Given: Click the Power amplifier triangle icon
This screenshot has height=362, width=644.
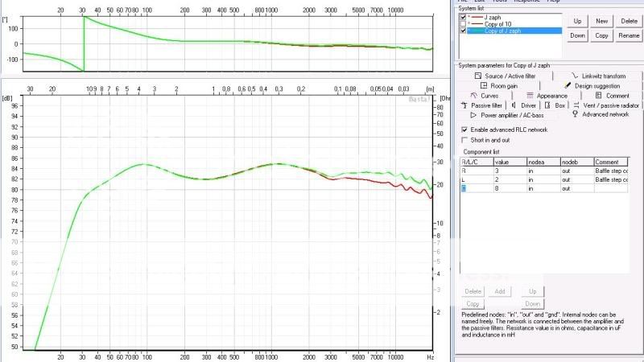Looking at the screenshot, I should click(x=473, y=115).
